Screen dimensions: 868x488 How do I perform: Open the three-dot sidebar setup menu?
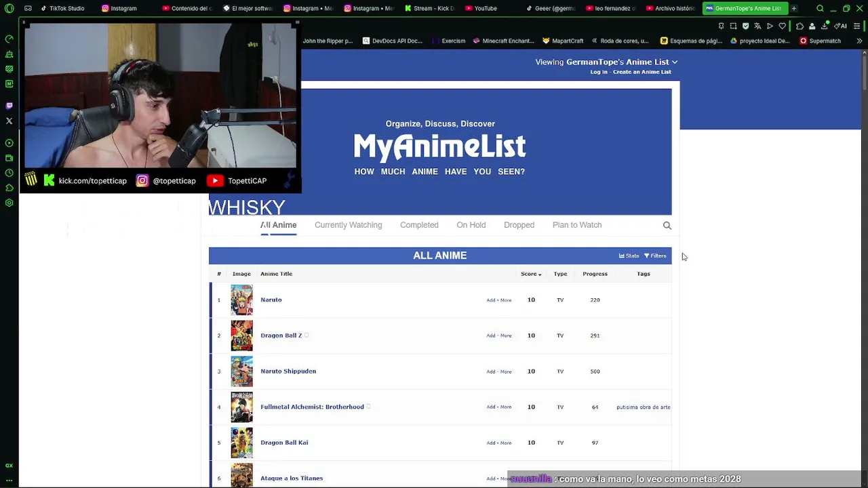pos(9,479)
